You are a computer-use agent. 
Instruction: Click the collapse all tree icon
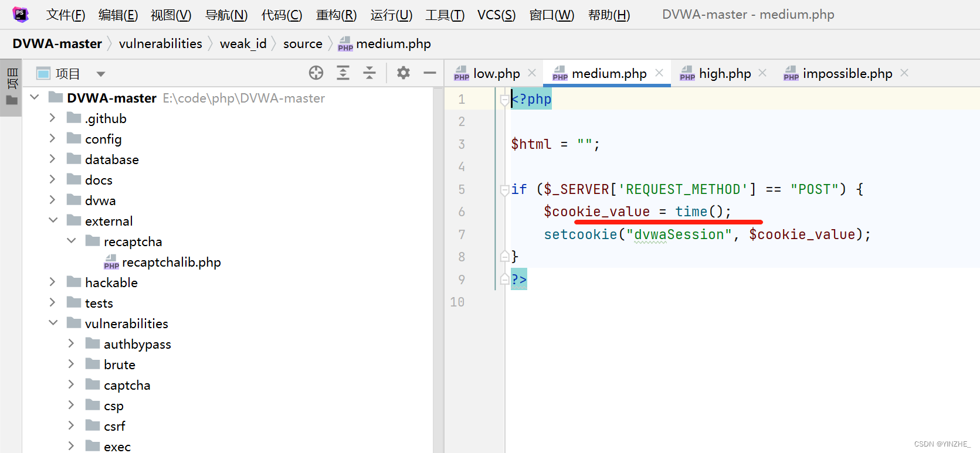[x=369, y=73]
